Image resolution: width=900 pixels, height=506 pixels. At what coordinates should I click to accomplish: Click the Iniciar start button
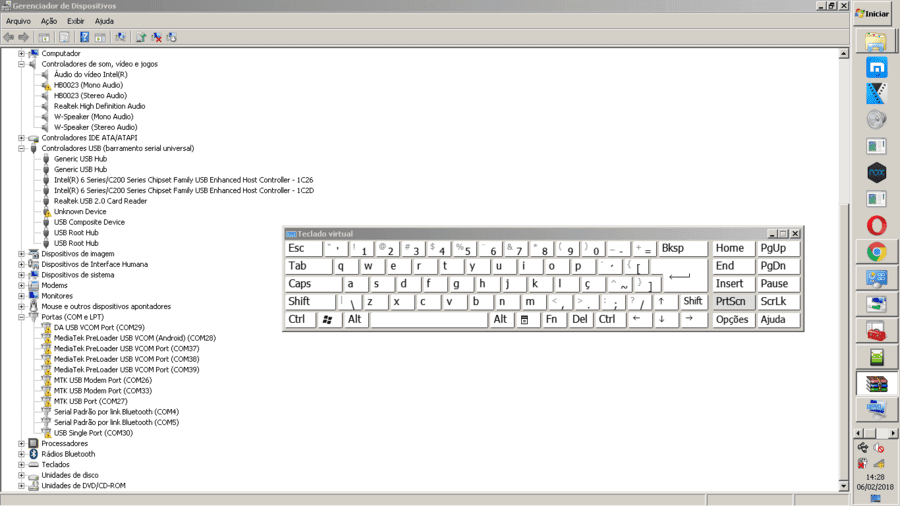[872, 14]
